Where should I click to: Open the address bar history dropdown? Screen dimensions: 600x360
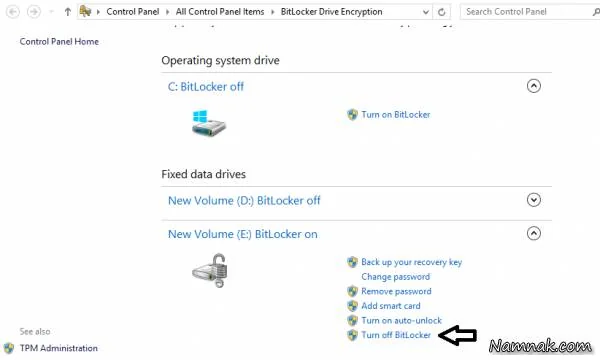(426, 12)
